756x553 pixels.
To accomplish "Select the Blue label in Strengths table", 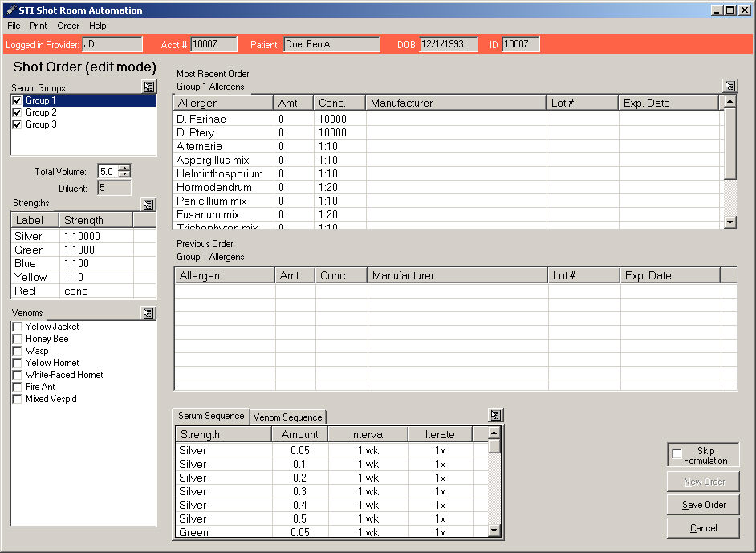I will click(x=25, y=264).
